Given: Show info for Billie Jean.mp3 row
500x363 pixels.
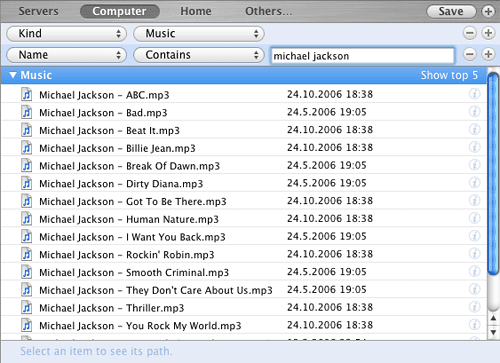Looking at the screenshot, I should (x=475, y=147).
